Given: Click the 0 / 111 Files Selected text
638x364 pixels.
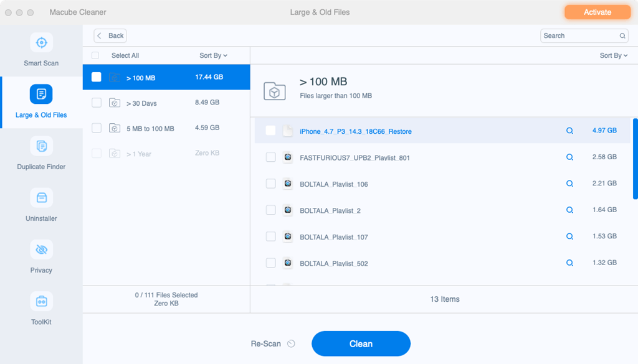Looking at the screenshot, I should pos(166,295).
